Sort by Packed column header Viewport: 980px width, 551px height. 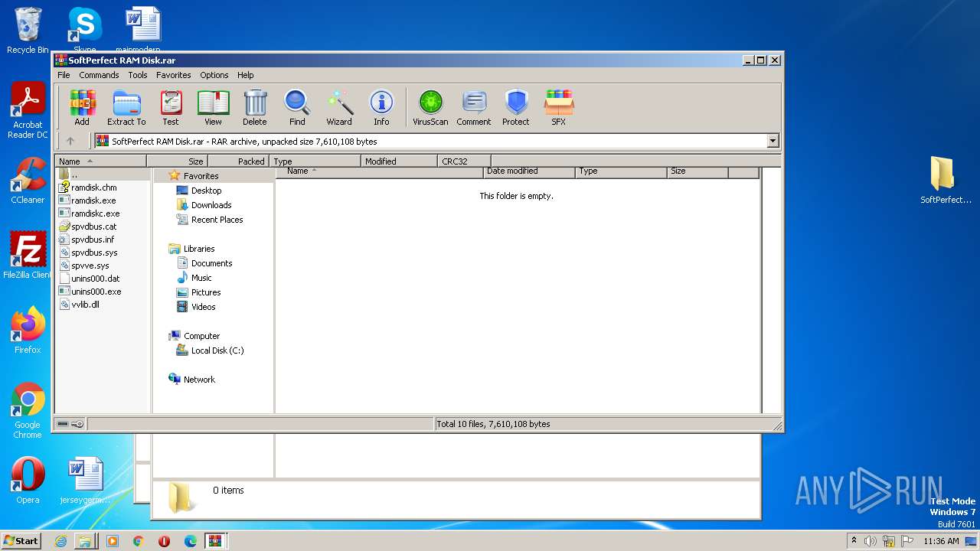238,161
